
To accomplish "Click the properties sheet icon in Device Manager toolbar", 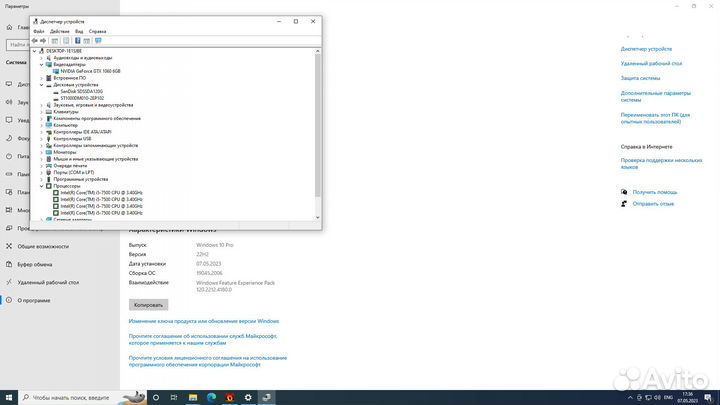I will [x=66, y=41].
